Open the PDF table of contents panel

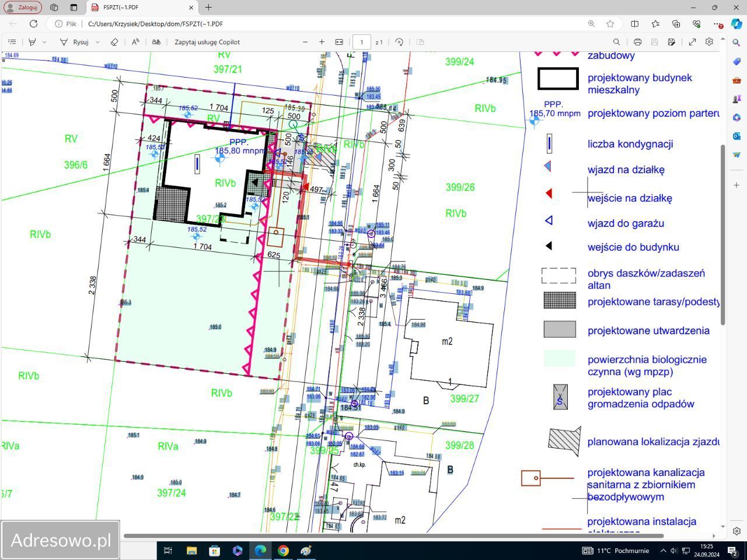pyautogui.click(x=12, y=42)
